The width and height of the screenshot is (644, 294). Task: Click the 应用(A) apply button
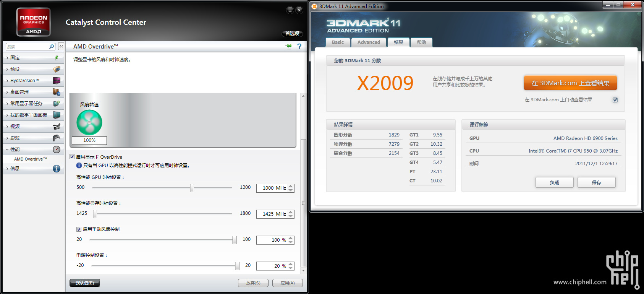click(x=288, y=283)
